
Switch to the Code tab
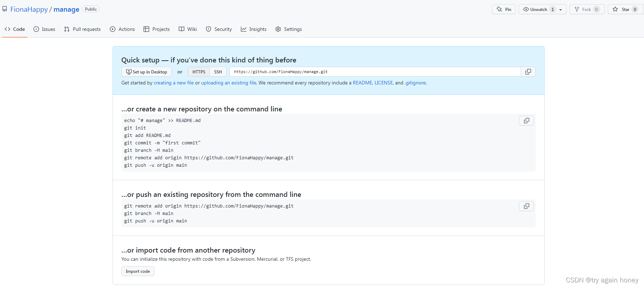(x=15, y=29)
